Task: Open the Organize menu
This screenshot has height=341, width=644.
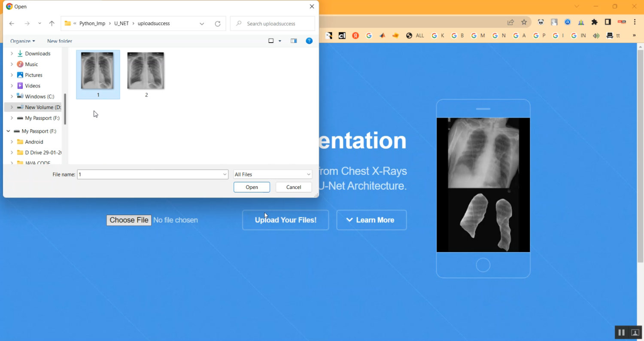Action: [22, 41]
